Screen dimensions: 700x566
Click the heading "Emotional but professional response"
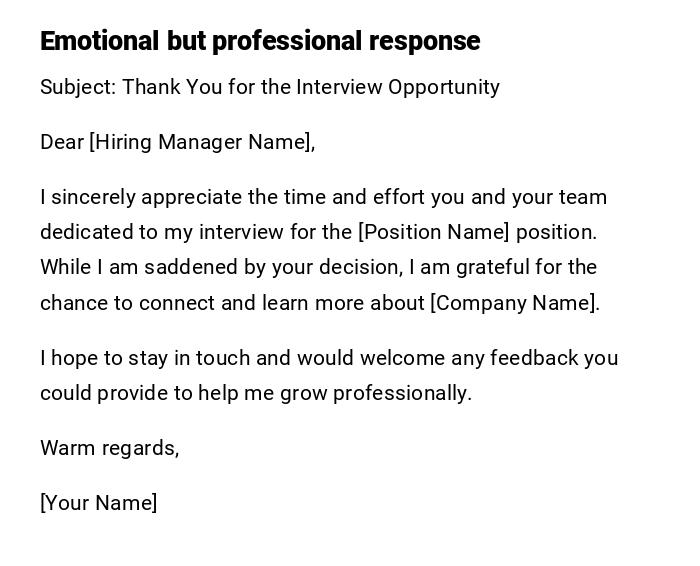click(x=260, y=41)
